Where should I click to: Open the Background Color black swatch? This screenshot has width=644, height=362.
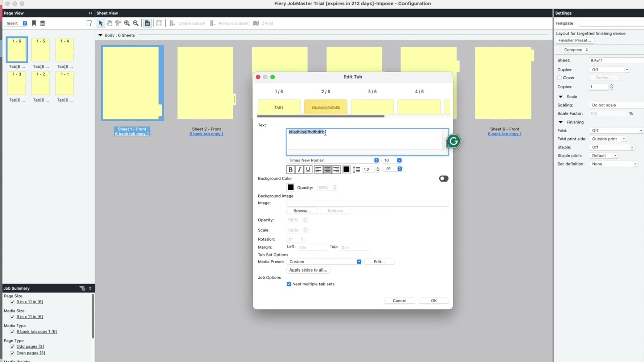[x=290, y=187]
